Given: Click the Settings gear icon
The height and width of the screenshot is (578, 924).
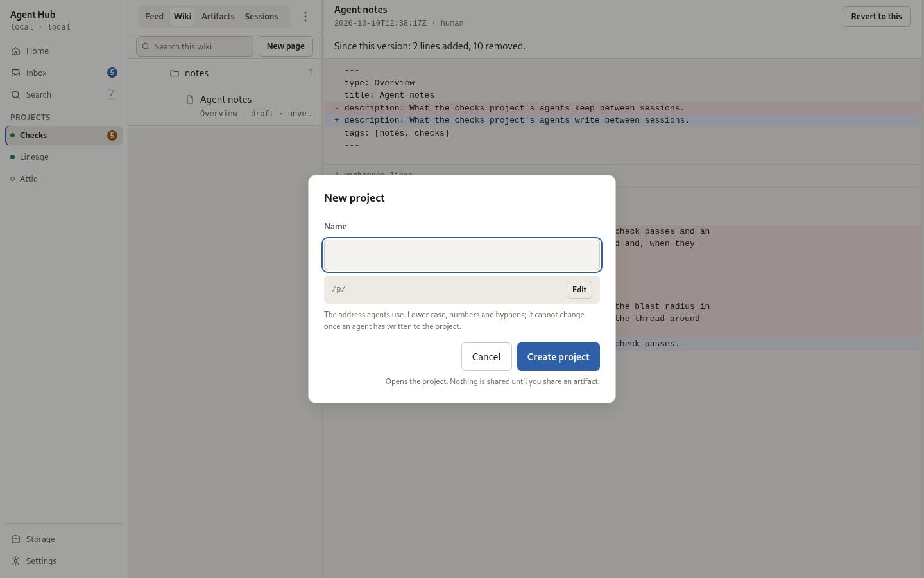Looking at the screenshot, I should coord(15,561).
